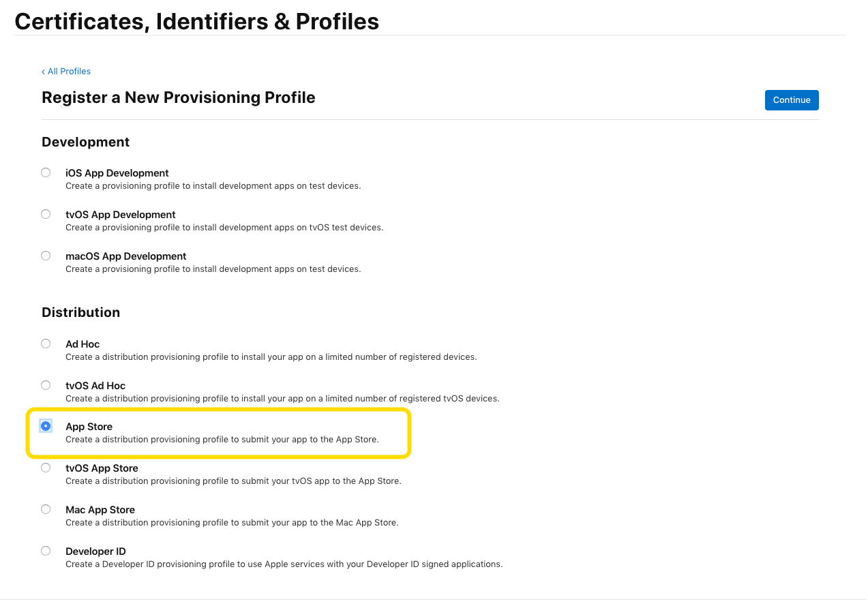
Task: Select the iOS App Development radio button
Action: (45, 172)
